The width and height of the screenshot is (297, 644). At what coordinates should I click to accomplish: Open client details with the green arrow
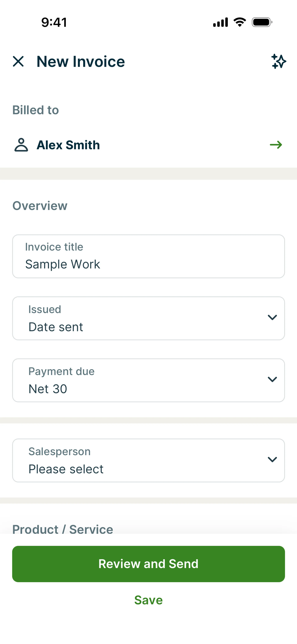[276, 145]
